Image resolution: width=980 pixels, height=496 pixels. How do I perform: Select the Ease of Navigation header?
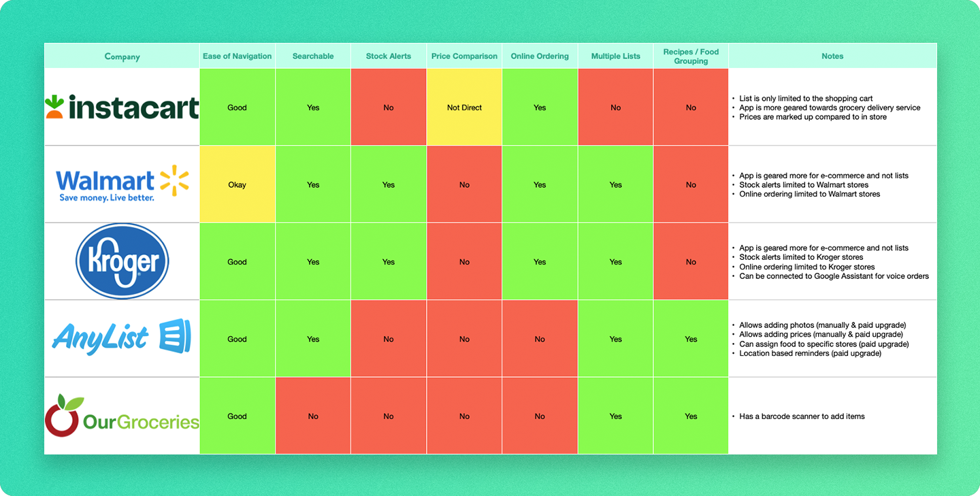(x=238, y=56)
